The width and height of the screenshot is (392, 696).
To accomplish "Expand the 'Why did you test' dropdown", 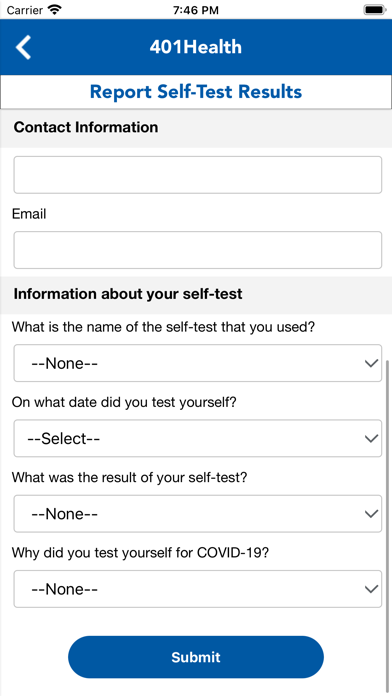I will pos(198,589).
